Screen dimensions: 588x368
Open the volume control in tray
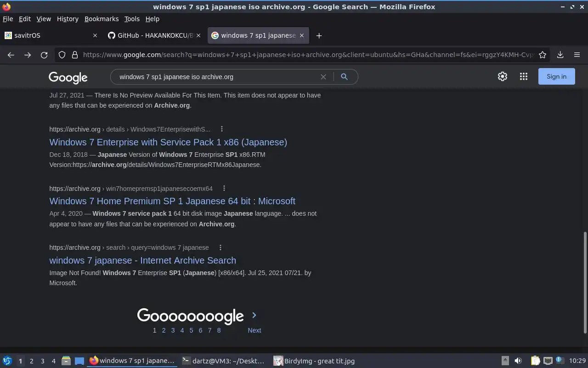click(518, 361)
